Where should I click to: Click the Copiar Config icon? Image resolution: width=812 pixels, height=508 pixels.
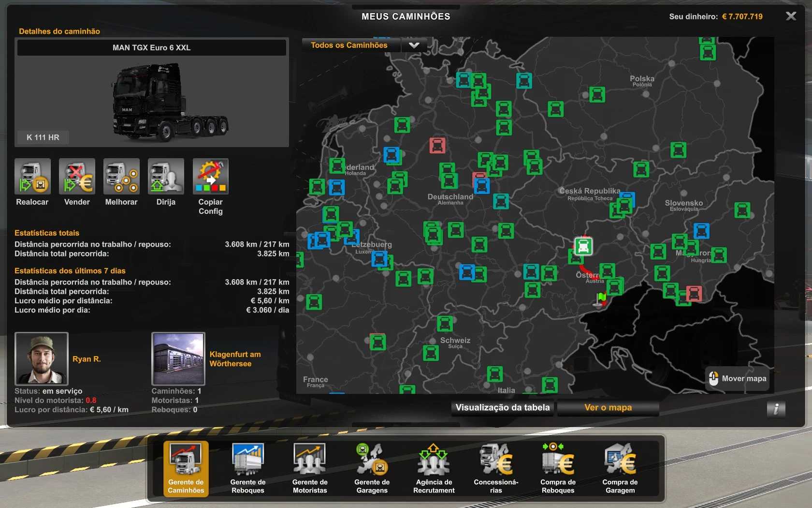[210, 177]
